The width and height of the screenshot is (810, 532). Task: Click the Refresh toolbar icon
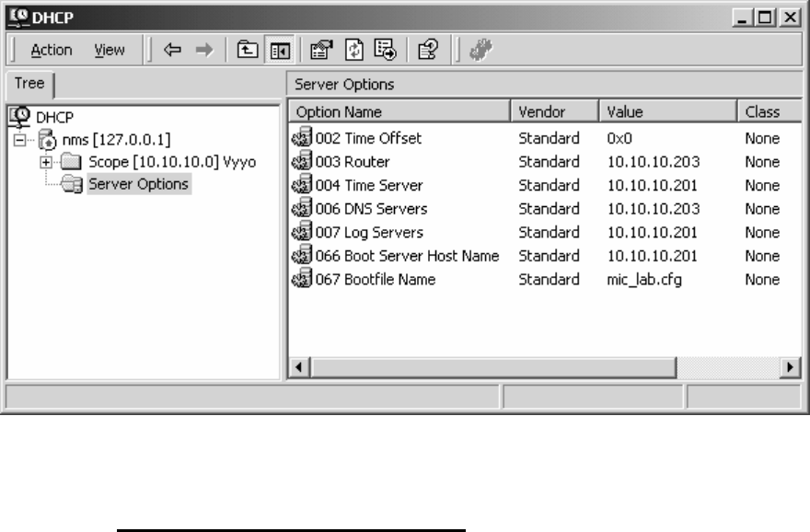(353, 50)
